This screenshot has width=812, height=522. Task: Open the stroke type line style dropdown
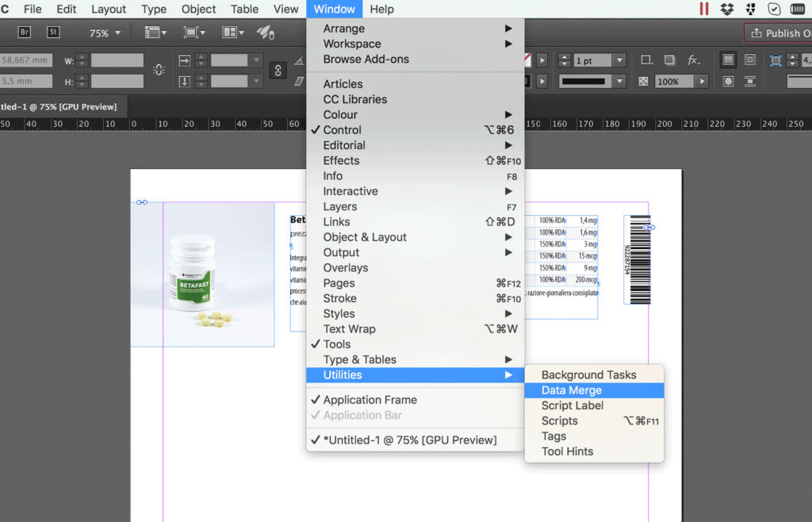point(619,81)
